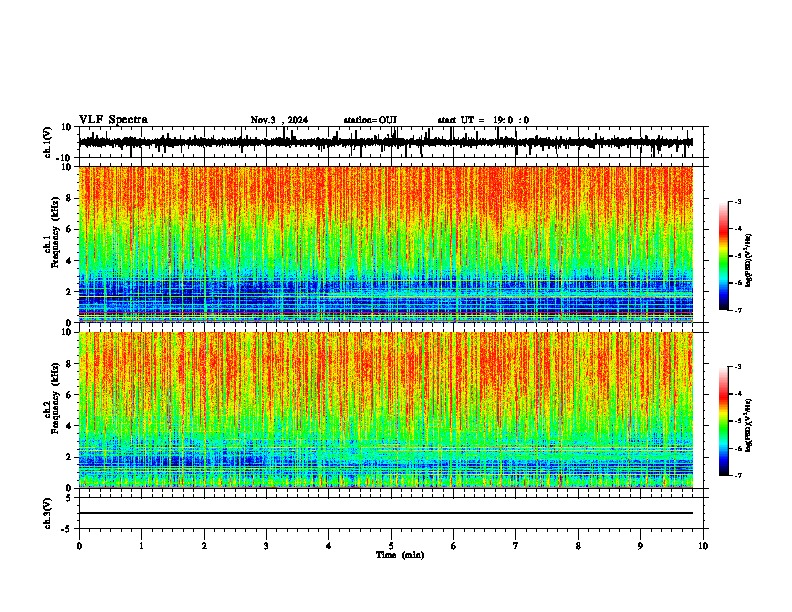This screenshot has width=792, height=612.
Task: Click the "8" kHz tick on ch.1 frequency axis
Action: pyautogui.click(x=69, y=198)
